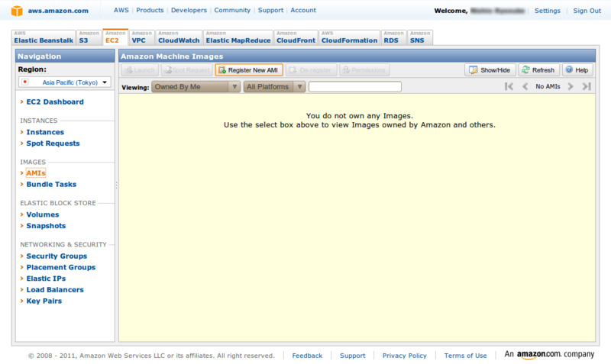Open the All Platforms filter dropdown
Viewport: 611px width, 364px height.
274,87
